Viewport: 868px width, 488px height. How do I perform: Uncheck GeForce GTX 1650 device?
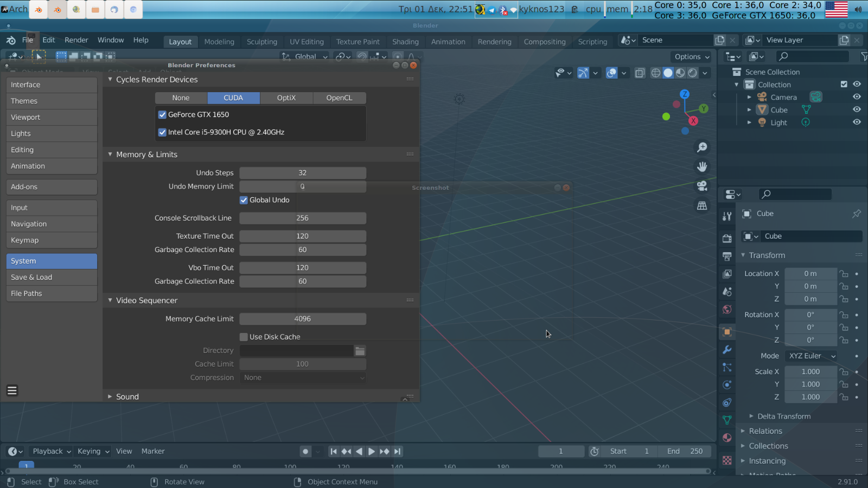[x=162, y=114]
